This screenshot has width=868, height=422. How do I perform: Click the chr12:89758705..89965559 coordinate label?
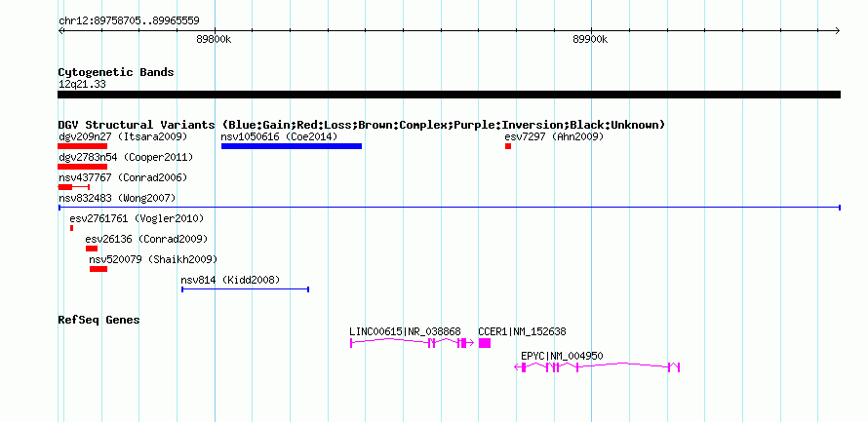coord(129,21)
